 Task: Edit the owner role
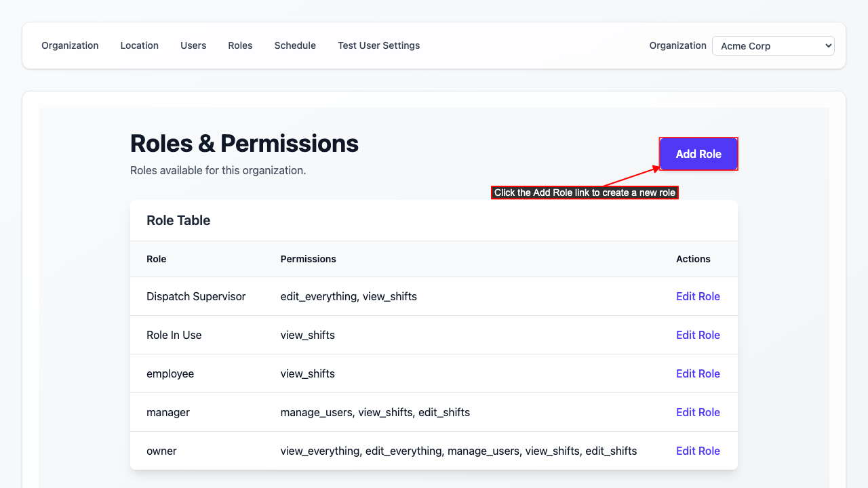point(698,451)
